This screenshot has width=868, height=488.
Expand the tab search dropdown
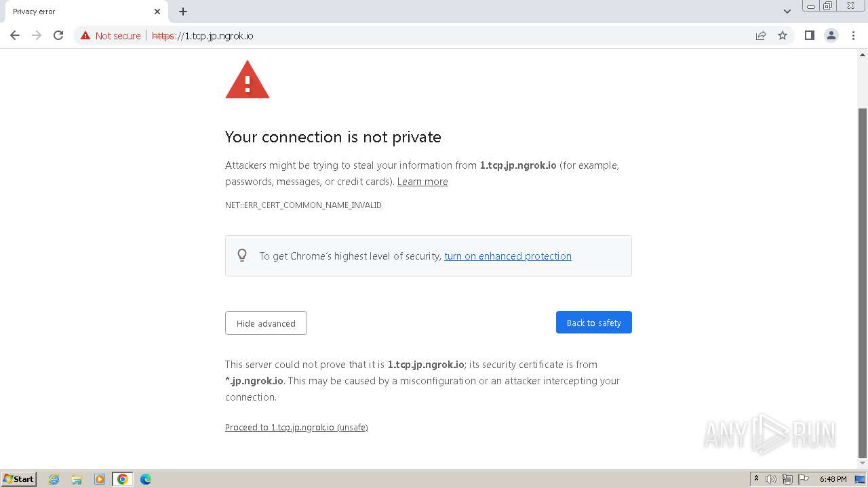point(787,12)
